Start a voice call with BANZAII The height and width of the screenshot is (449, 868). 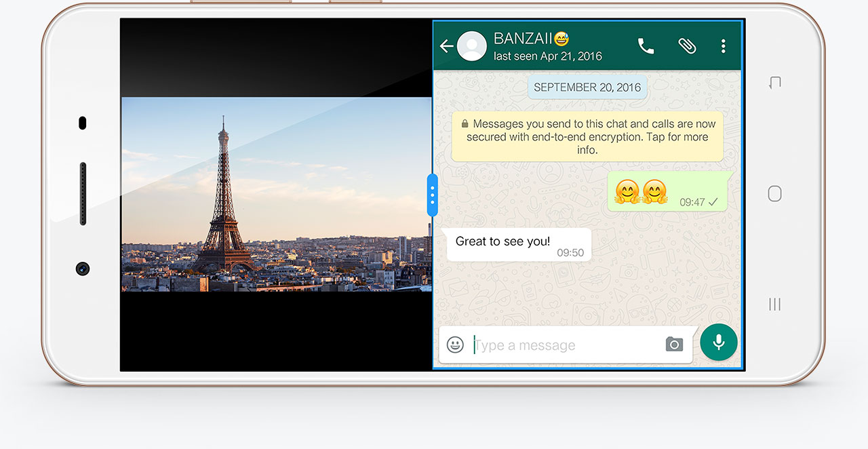pos(646,46)
